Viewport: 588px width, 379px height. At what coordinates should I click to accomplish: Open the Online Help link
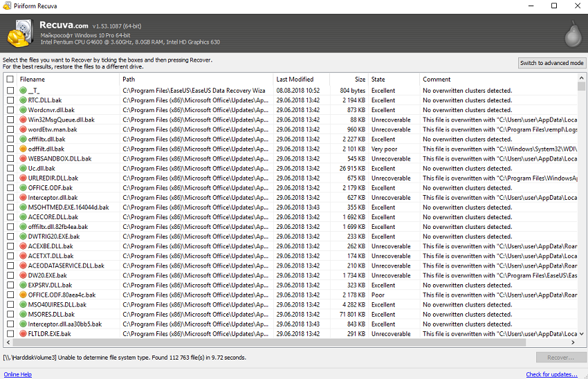(17, 374)
